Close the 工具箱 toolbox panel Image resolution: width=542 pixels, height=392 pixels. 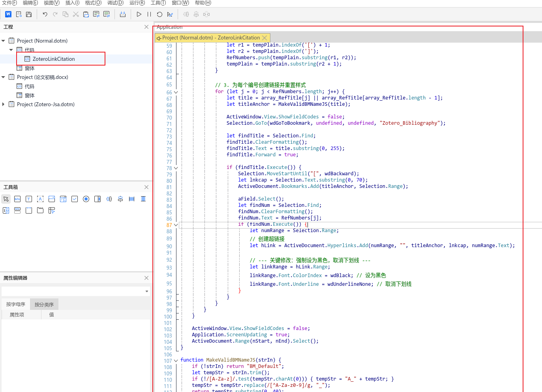point(146,187)
